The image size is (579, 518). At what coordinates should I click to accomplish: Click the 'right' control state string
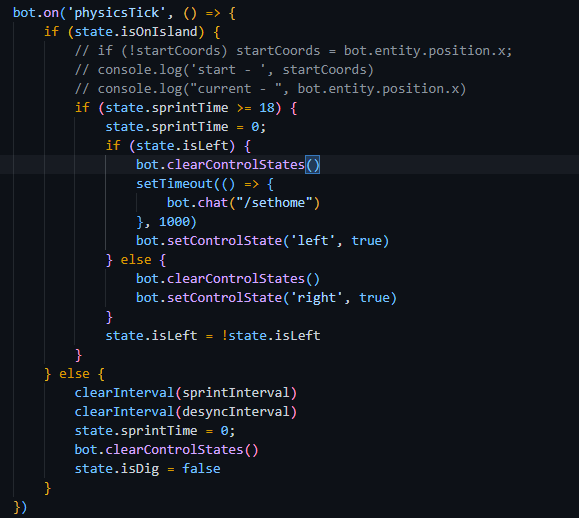(x=317, y=298)
